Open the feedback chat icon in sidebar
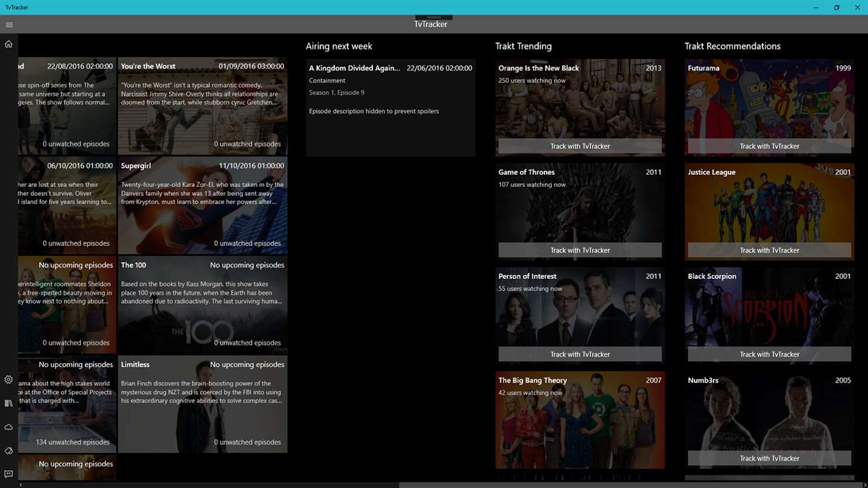Image resolution: width=868 pixels, height=488 pixels. pos(8,475)
